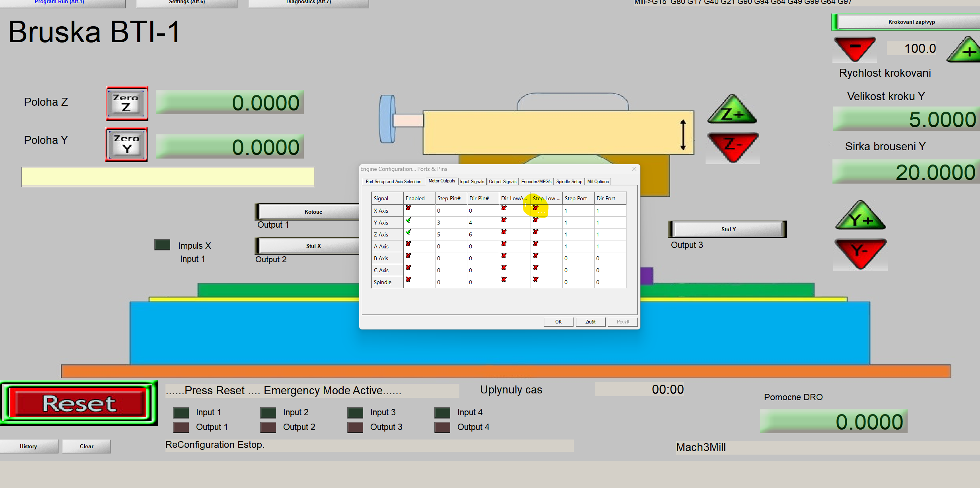Disable the Y Axis Enabled checkmark
The image size is (980, 488).
point(408,220)
